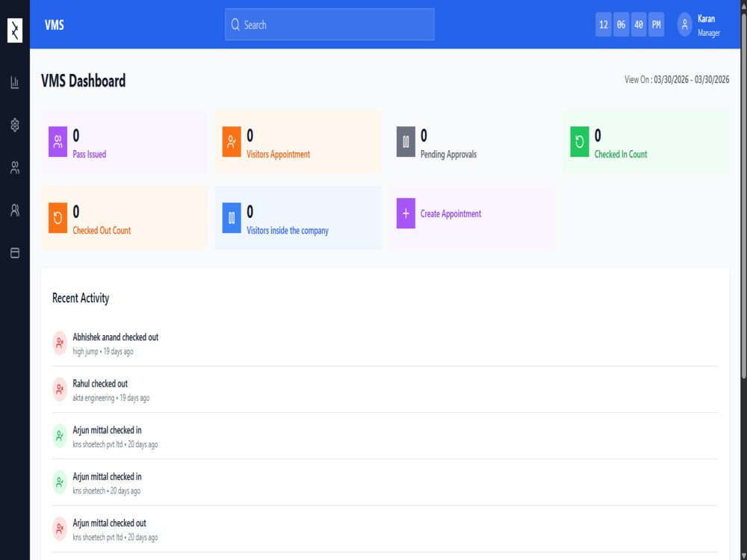Open the settings gear in the sidebar
Image resolution: width=747 pixels, height=560 pixels.
tap(15, 125)
